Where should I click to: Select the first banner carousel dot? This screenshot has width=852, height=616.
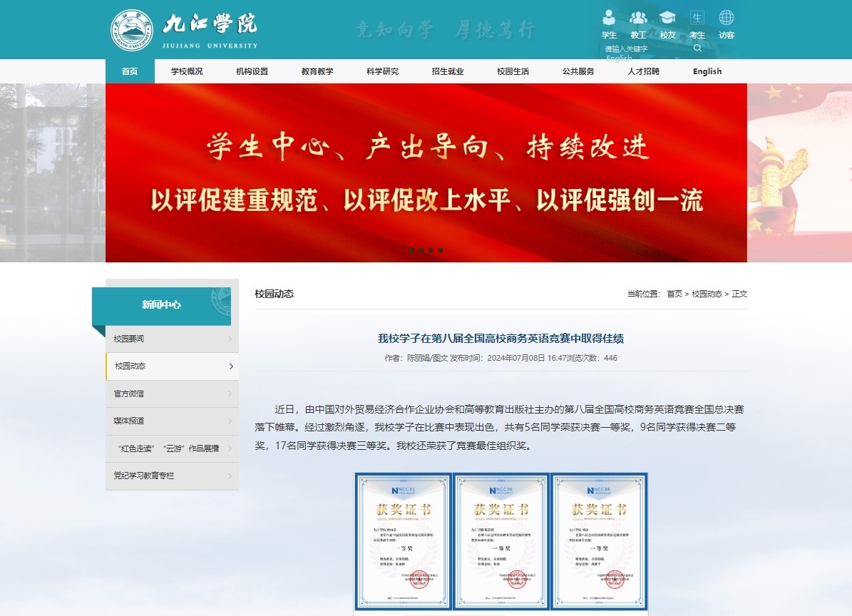pyautogui.click(x=411, y=250)
